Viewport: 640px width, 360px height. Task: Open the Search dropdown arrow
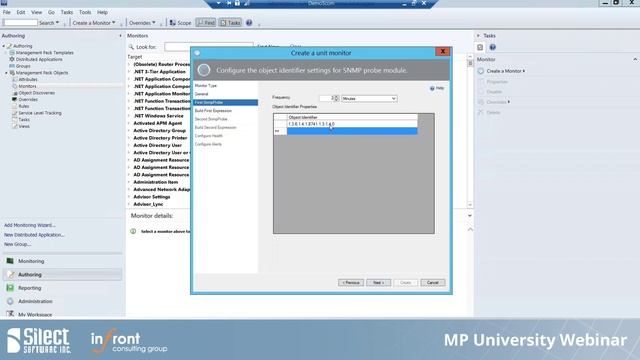(58, 23)
